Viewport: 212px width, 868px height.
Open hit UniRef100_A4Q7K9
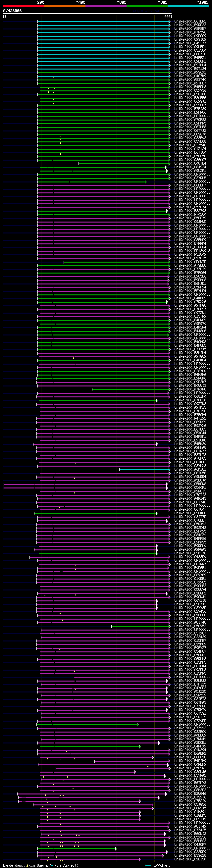point(190,76)
